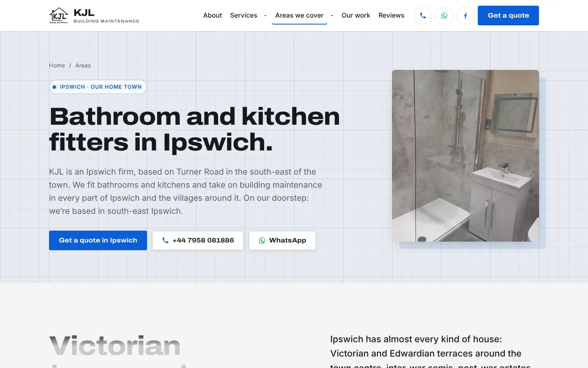Click the large 'Victorian' heading
This screenshot has height=368, width=588.
115,346
